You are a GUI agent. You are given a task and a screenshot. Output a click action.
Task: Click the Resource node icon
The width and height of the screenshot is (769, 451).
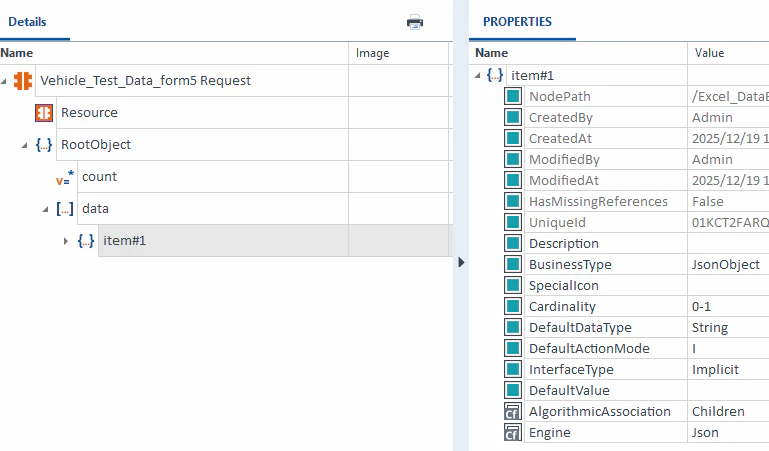pyautogui.click(x=44, y=113)
